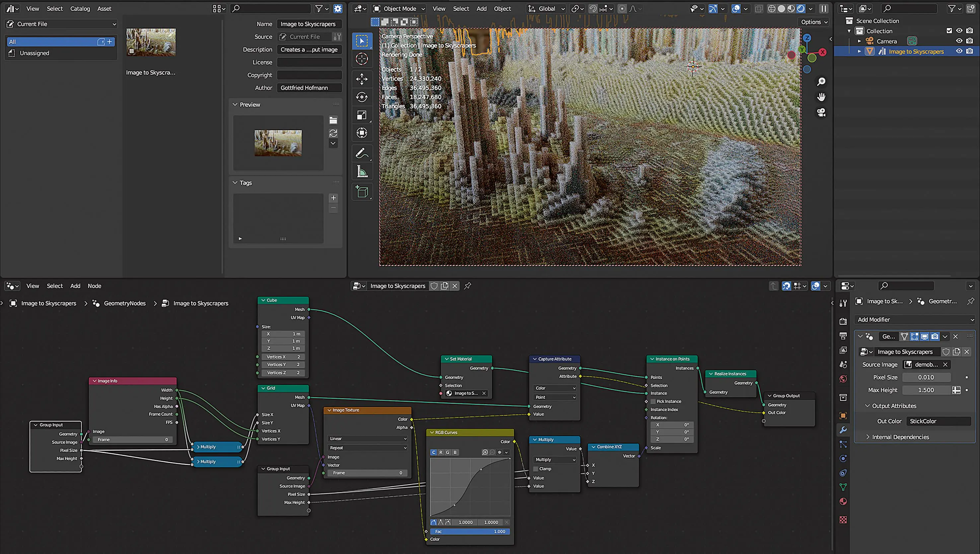
Task: Hide Camera in viewport via eye icon
Action: pyautogui.click(x=959, y=41)
